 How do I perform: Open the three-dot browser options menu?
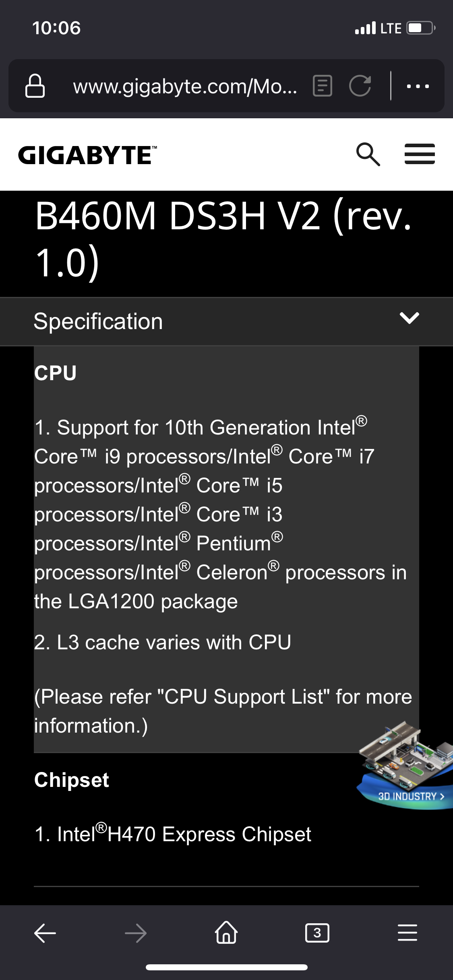418,86
